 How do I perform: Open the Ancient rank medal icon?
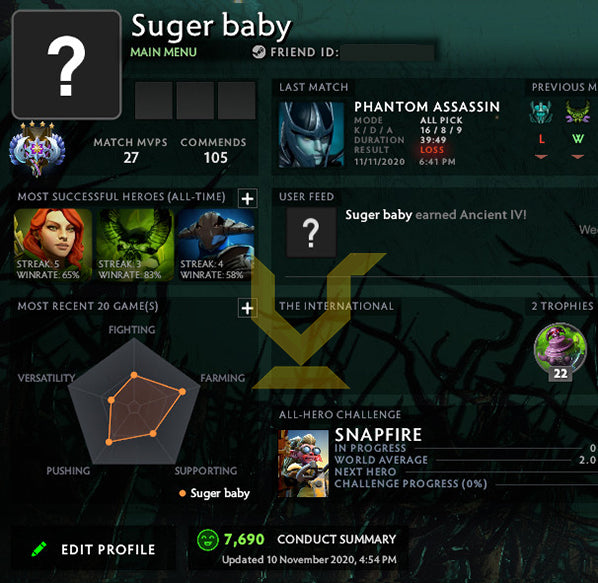pos(37,149)
